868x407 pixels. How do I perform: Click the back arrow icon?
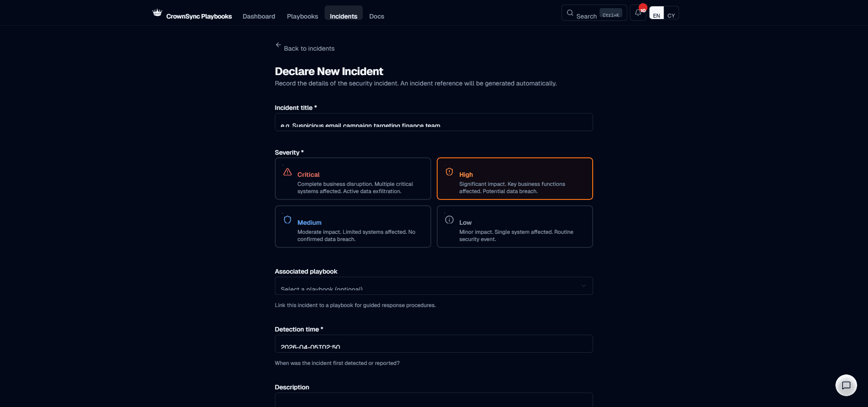tap(278, 45)
